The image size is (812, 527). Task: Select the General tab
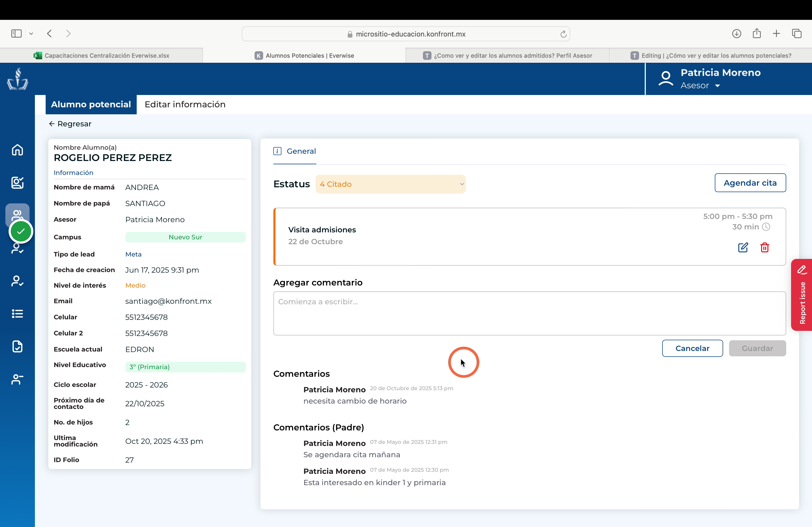[x=295, y=151]
